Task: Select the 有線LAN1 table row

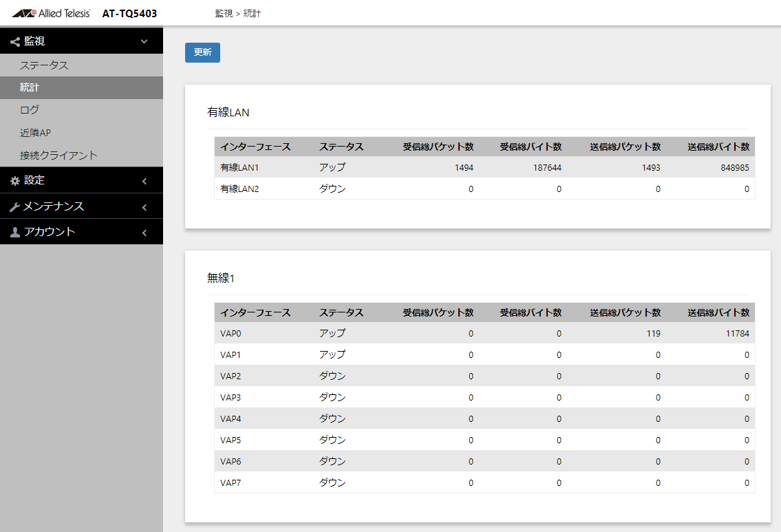Action: [484, 167]
